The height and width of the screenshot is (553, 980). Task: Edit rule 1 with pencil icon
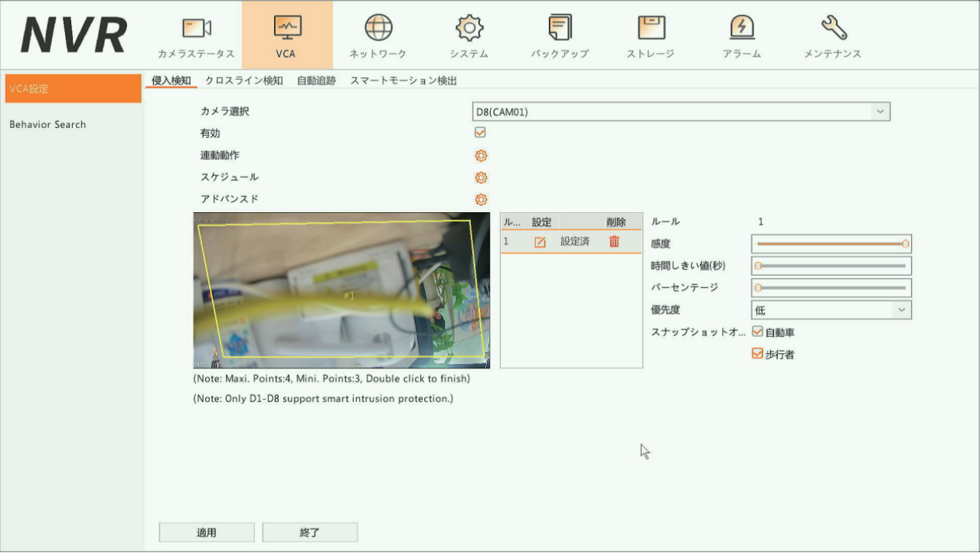tap(540, 242)
